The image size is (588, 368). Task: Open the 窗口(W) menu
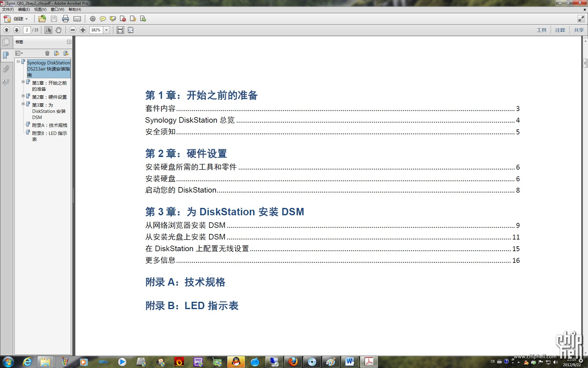point(57,10)
